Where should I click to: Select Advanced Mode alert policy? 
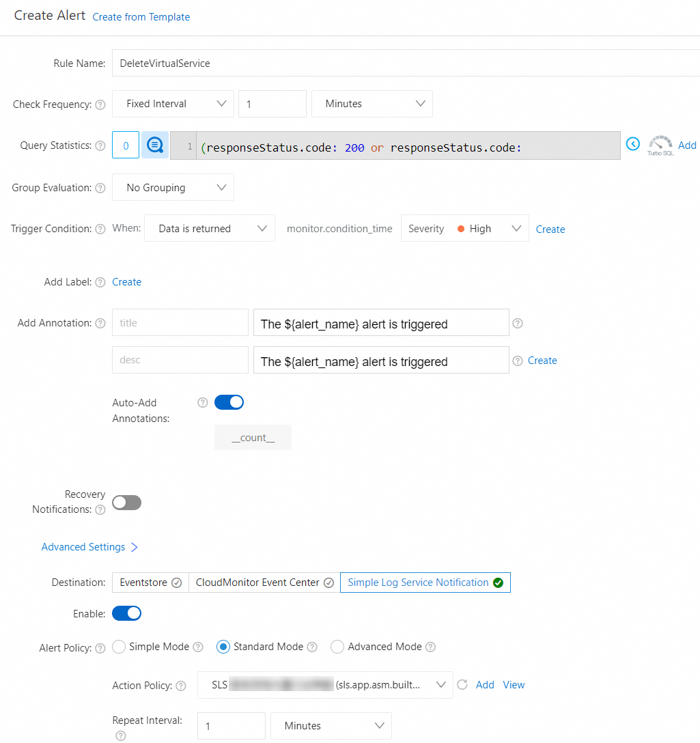(x=337, y=647)
